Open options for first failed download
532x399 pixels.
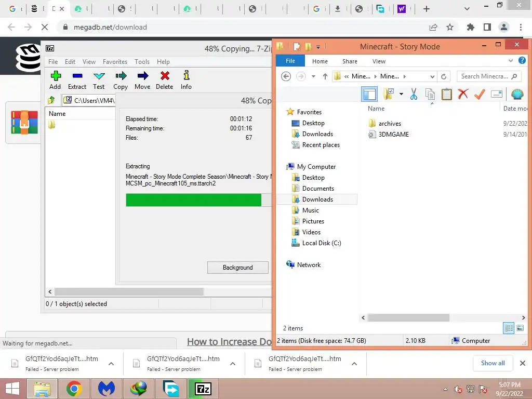pos(111,364)
